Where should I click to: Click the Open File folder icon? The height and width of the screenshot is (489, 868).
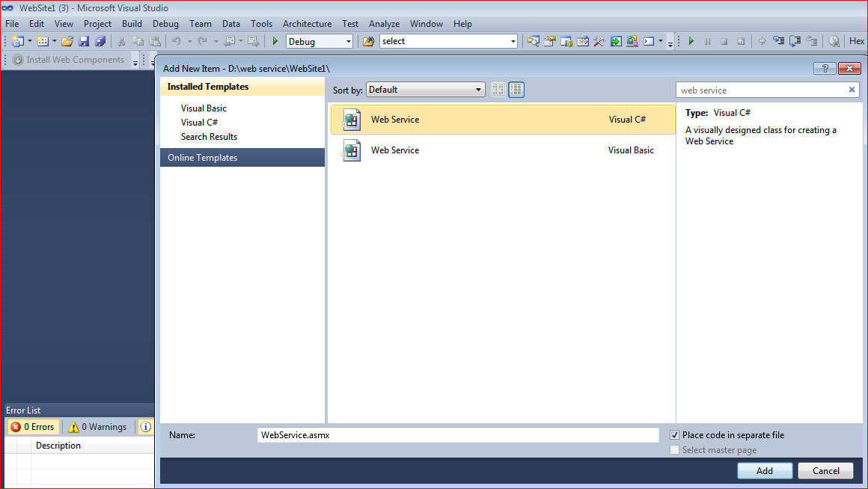(x=67, y=41)
